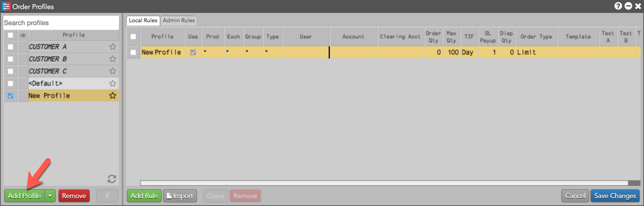
Task: Close the Order Profiles window
Action: 638,6
